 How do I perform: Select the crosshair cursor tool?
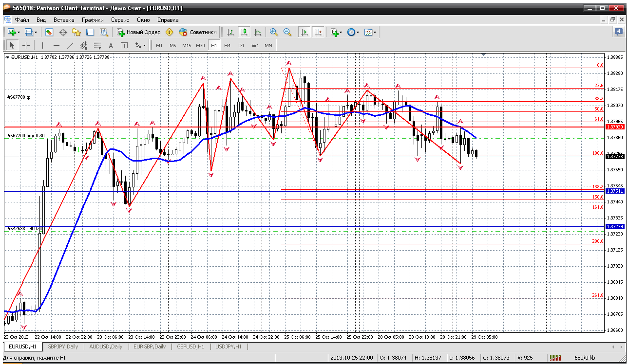click(x=26, y=45)
